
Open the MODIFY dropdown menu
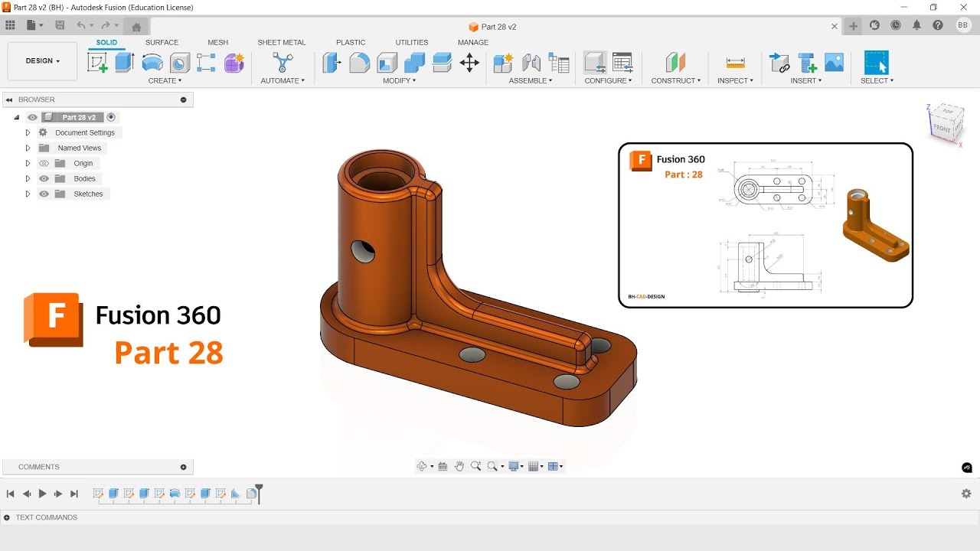pyautogui.click(x=400, y=80)
